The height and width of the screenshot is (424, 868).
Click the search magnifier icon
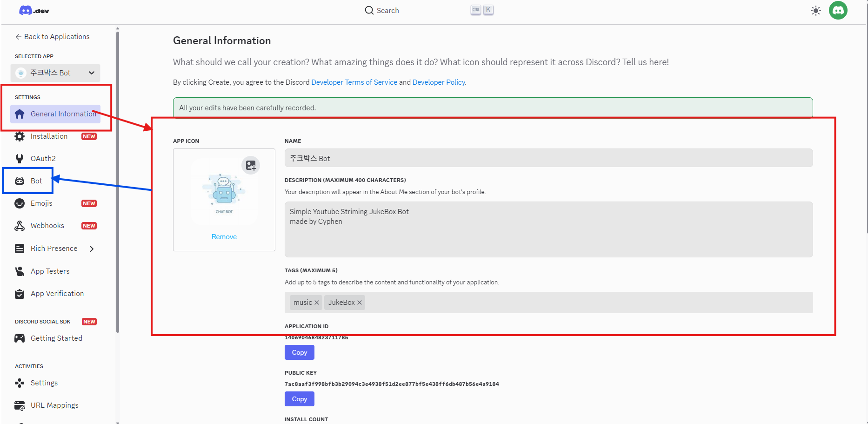pyautogui.click(x=369, y=10)
